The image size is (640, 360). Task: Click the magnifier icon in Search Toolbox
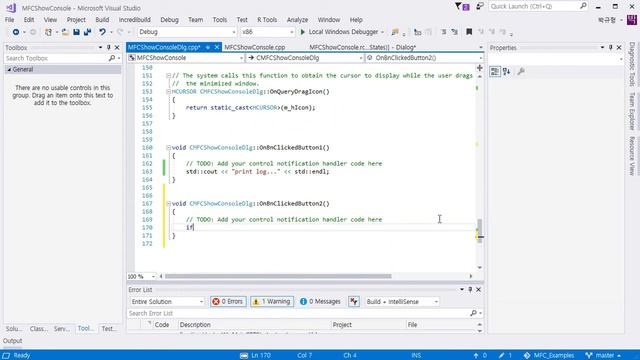point(111,58)
